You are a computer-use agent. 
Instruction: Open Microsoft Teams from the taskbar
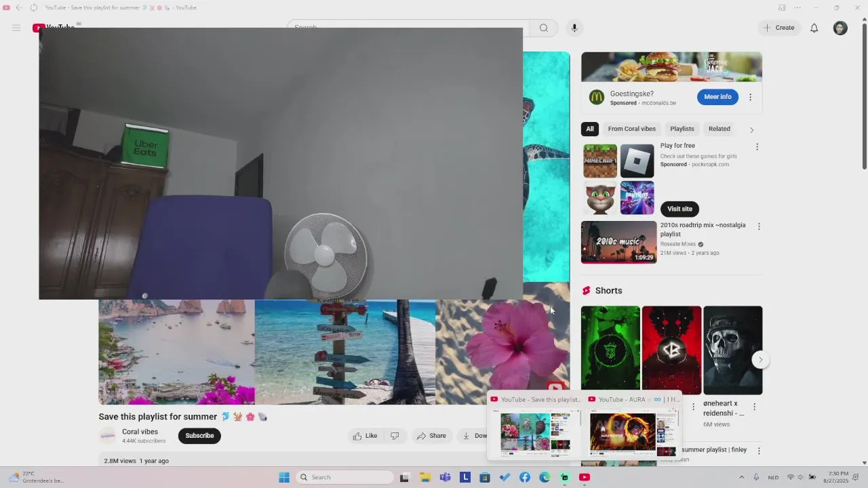445,477
